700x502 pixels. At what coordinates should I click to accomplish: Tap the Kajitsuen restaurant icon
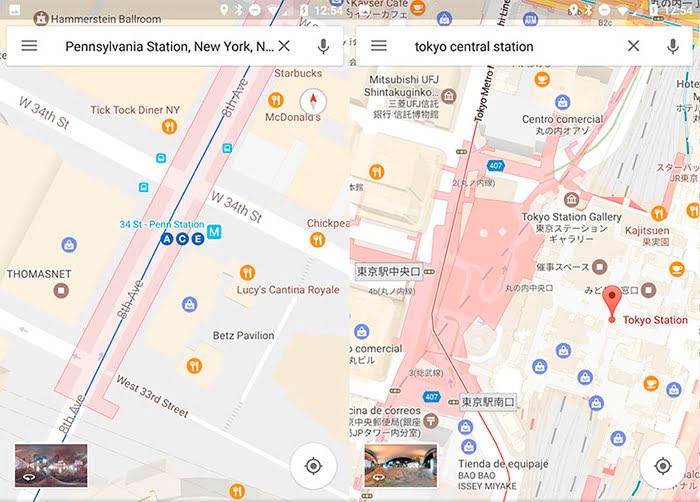(x=658, y=213)
